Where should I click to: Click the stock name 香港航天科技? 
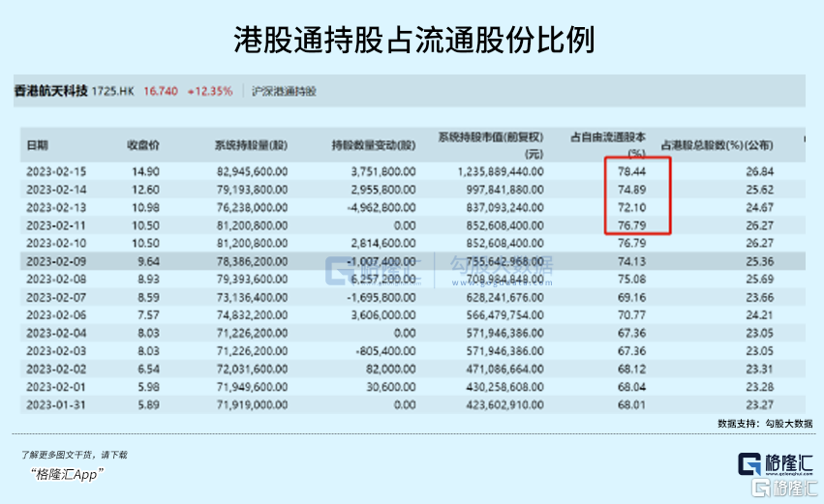click(x=50, y=91)
